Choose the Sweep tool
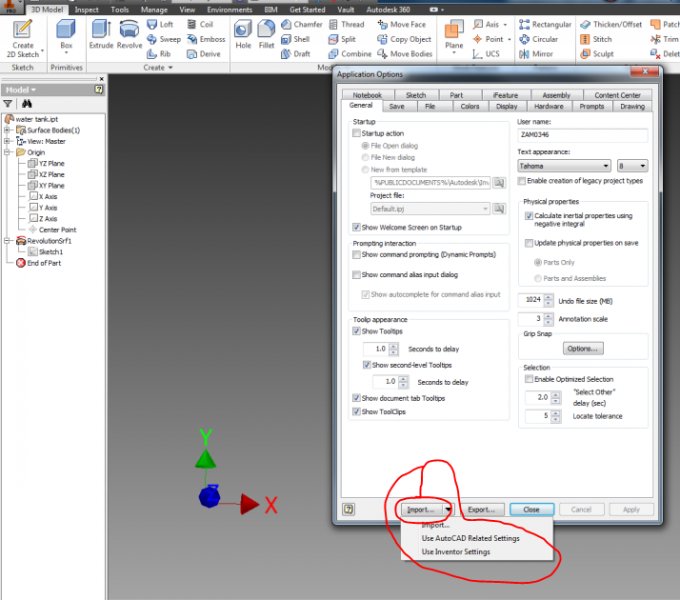 click(x=163, y=39)
